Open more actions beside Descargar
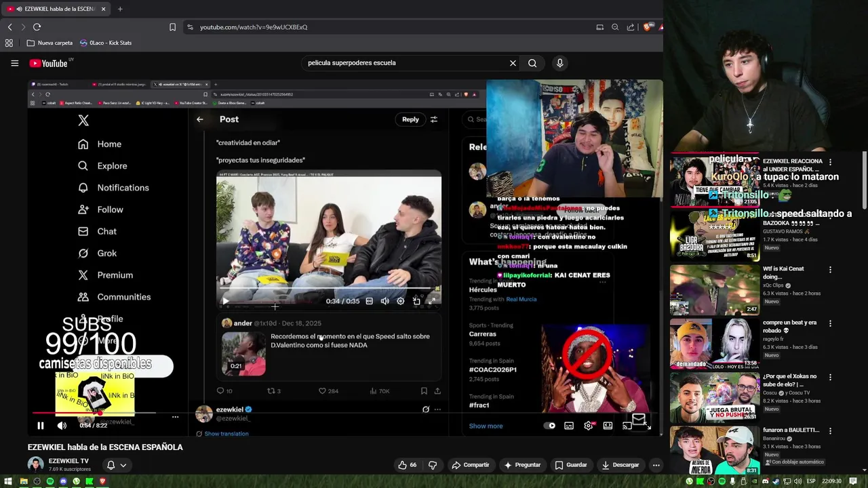 point(656,465)
